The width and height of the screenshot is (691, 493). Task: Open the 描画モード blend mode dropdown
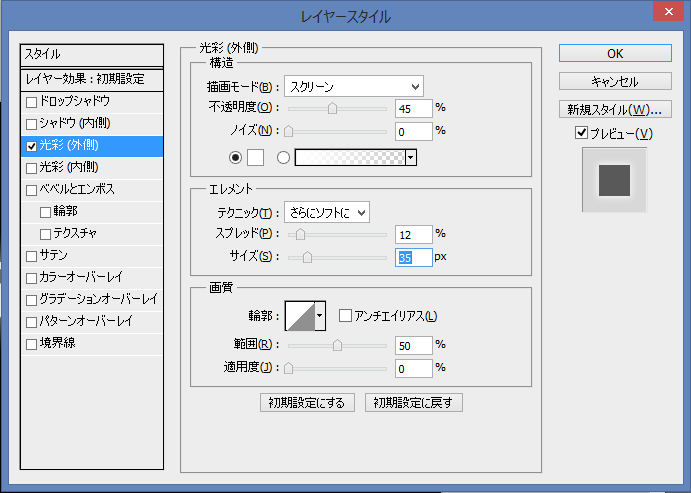354,86
